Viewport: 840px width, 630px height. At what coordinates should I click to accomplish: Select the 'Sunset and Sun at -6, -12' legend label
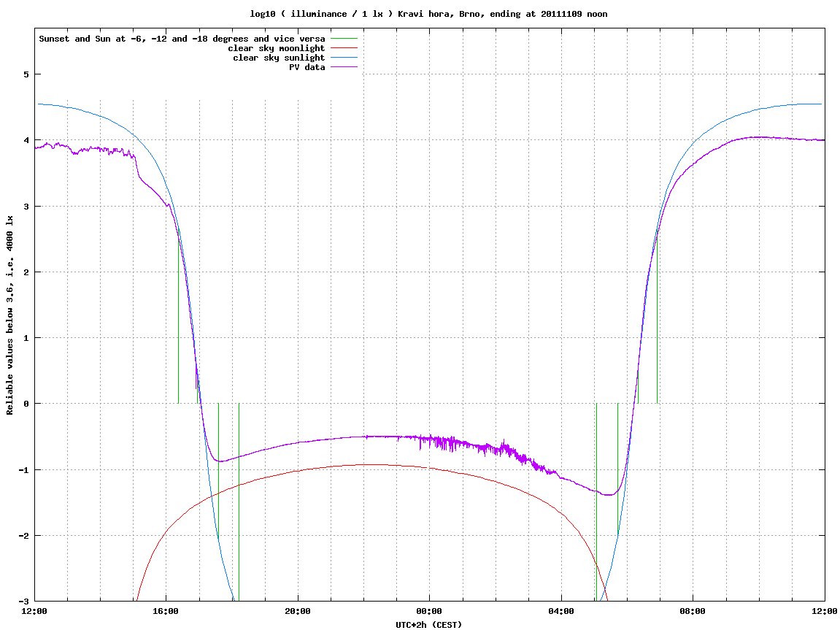click(x=182, y=39)
